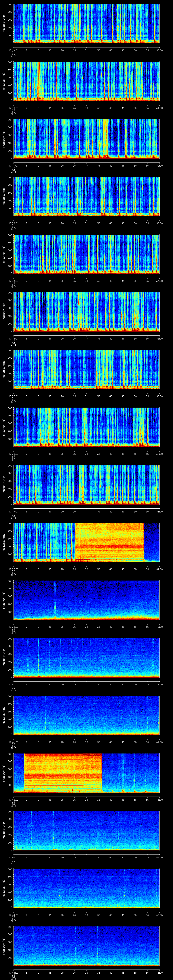
Task: Click the 25-second tick on the 17:33 axis
Action: 74,280
